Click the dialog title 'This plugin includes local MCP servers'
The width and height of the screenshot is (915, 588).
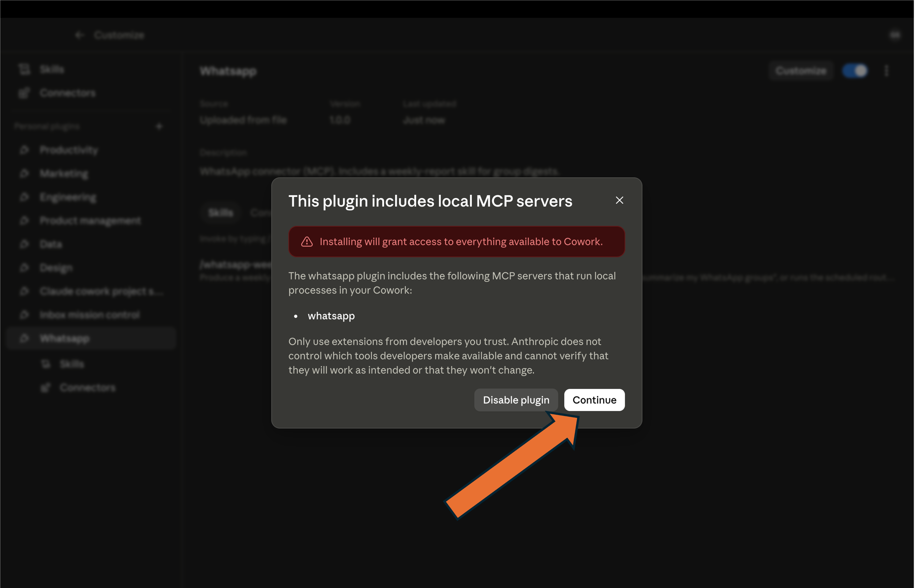(x=430, y=201)
